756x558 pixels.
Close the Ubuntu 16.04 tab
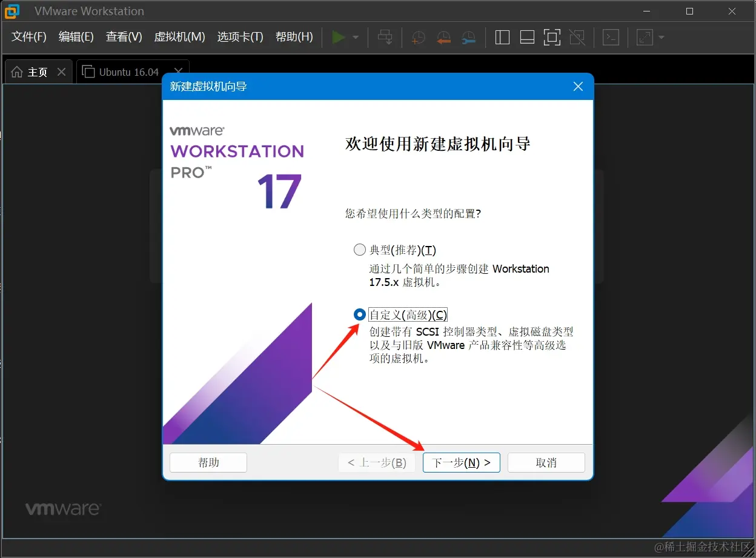[178, 71]
